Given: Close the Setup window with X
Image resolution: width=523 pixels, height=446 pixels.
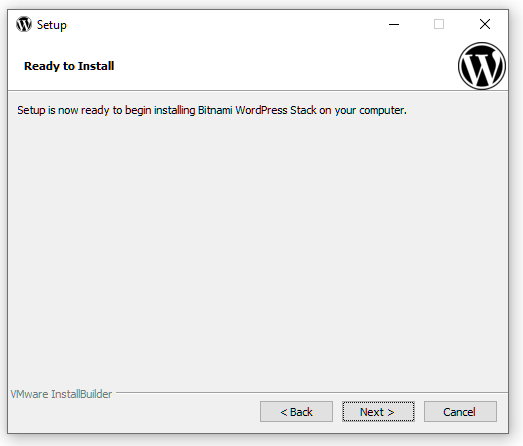Looking at the screenshot, I should tap(485, 24).
